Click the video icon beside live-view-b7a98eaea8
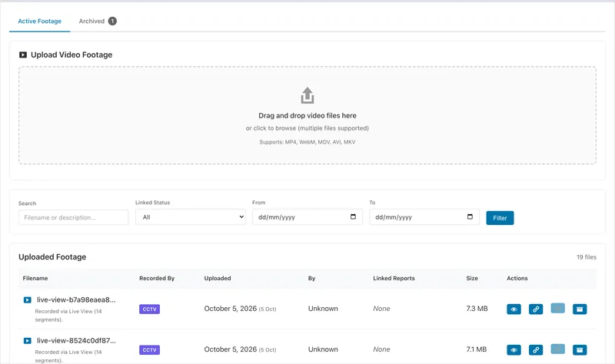 click(27, 300)
